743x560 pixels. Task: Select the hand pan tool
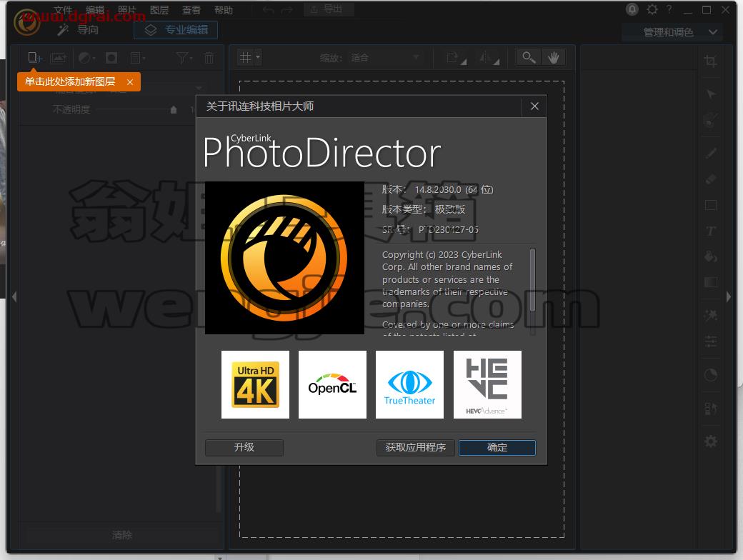coord(554,58)
